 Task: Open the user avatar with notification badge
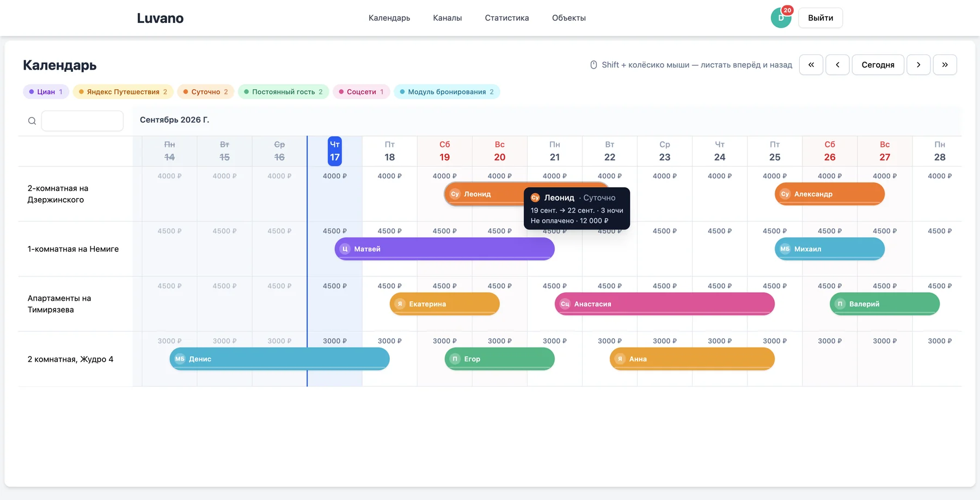781,17
